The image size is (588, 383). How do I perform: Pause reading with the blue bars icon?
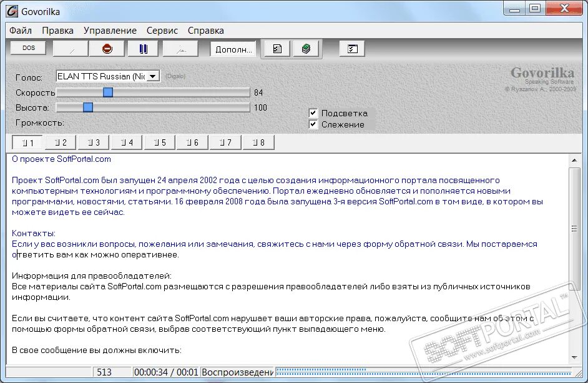pos(143,49)
